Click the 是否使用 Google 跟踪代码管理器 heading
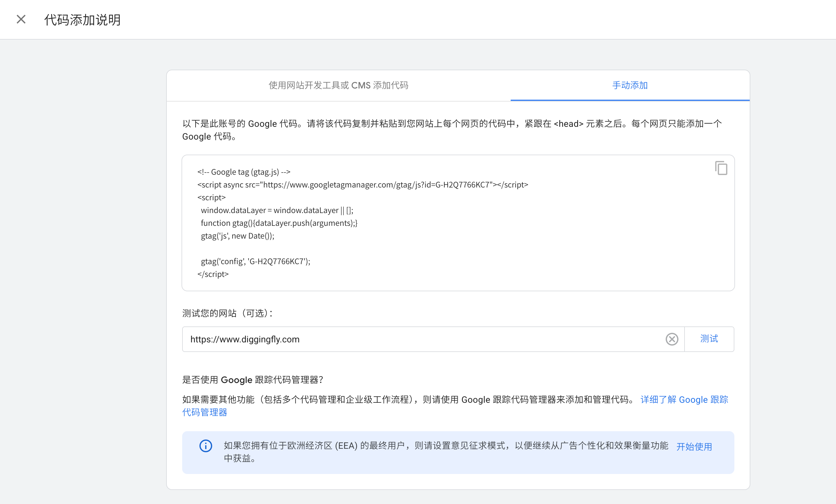The width and height of the screenshot is (836, 504). click(253, 379)
